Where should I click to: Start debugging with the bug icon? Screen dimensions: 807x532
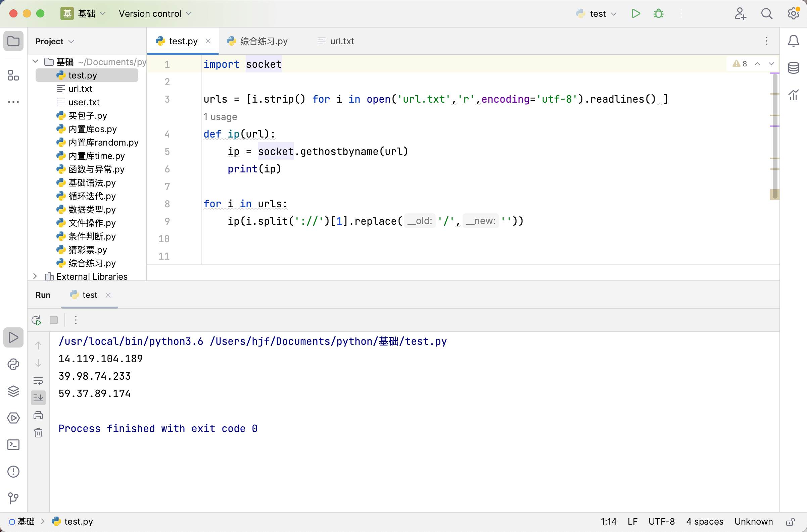point(659,13)
